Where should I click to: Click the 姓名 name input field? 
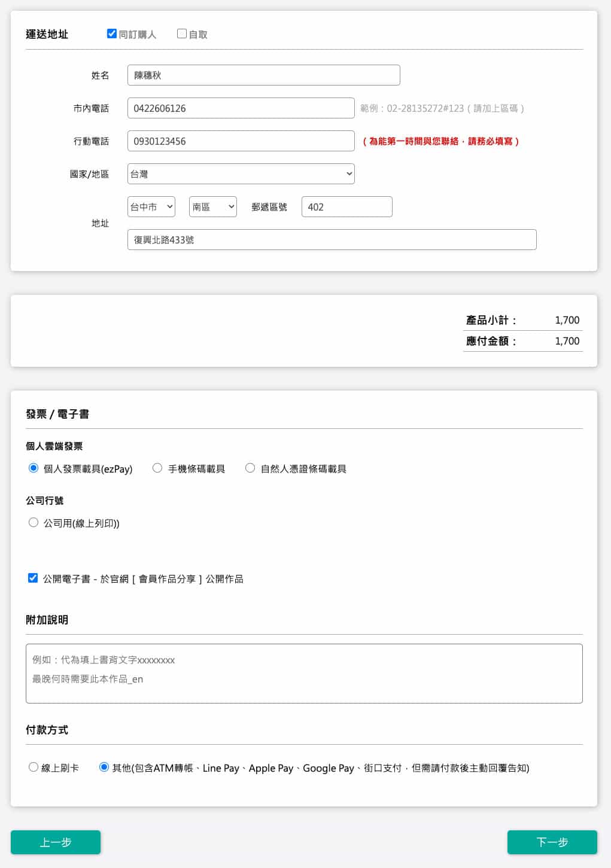click(263, 75)
